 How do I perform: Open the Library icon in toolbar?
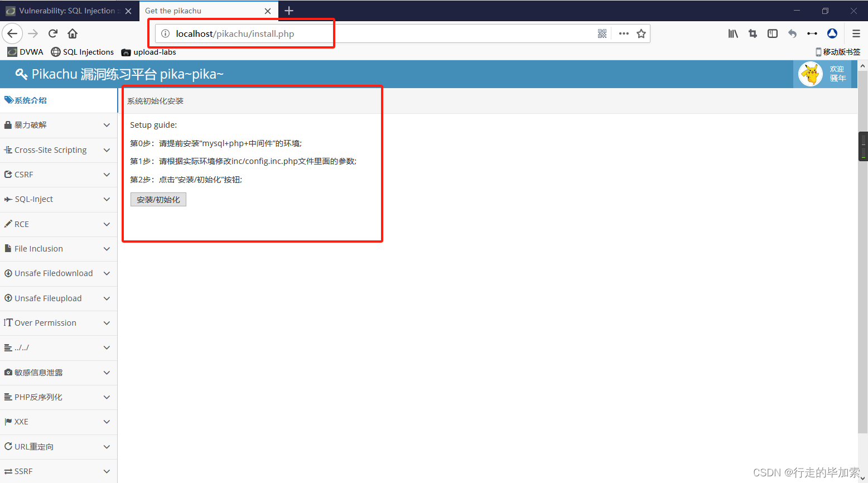click(733, 33)
